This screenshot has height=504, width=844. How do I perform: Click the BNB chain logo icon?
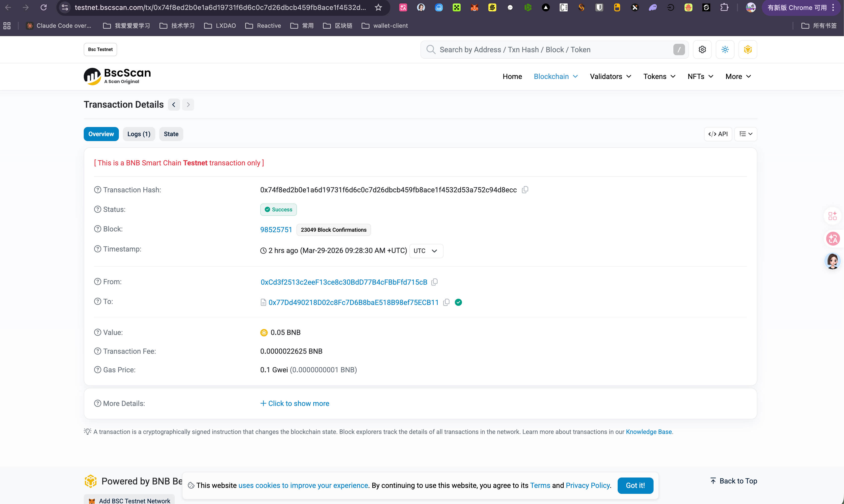[747, 50]
